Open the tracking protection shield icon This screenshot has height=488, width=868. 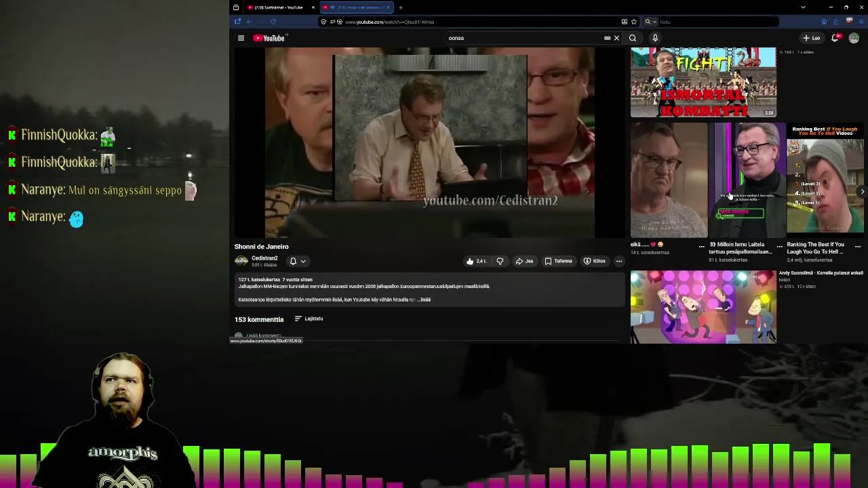tap(323, 22)
